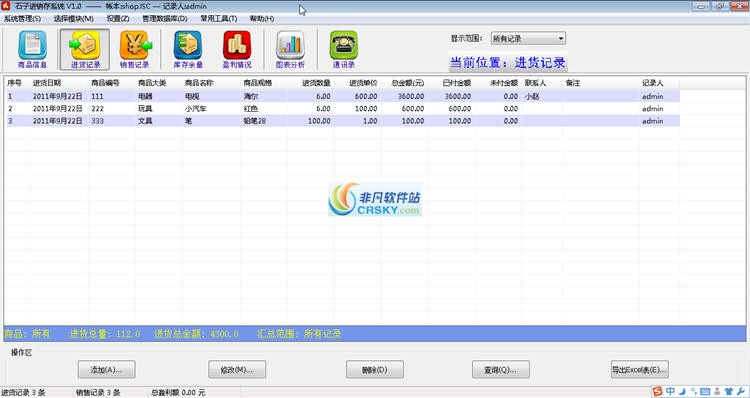This screenshot has height=398, width=750.
Task: Open the 图表分析 chart analysis module
Action: (290, 50)
